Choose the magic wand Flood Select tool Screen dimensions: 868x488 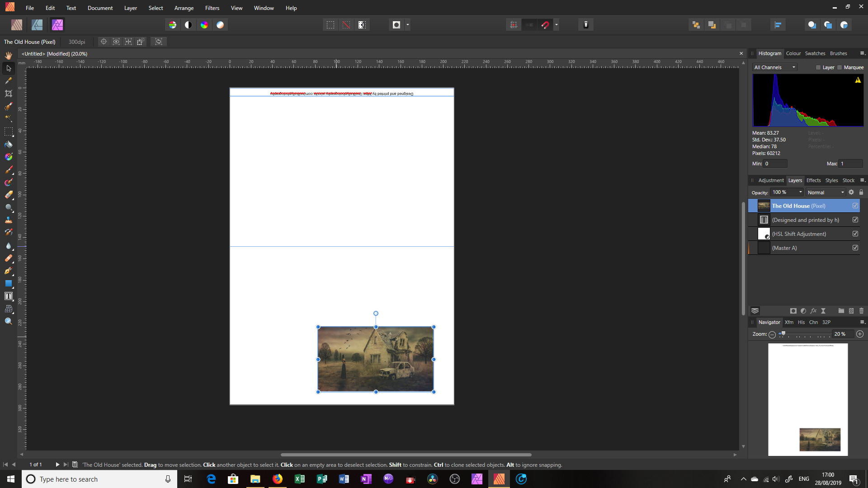click(x=9, y=118)
